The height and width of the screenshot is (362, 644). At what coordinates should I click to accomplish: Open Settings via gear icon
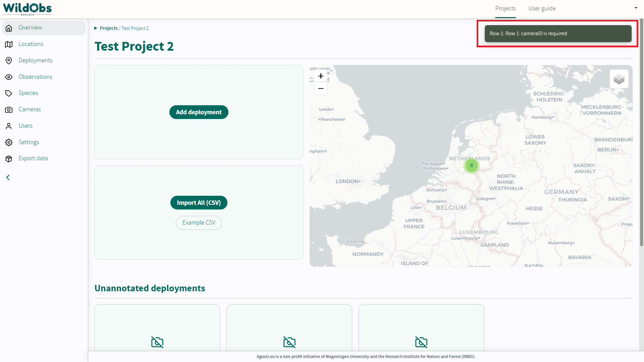coord(9,142)
